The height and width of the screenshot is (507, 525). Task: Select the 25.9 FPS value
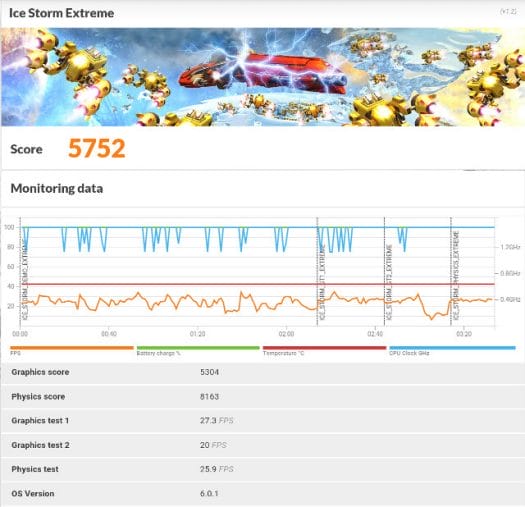[217, 469]
